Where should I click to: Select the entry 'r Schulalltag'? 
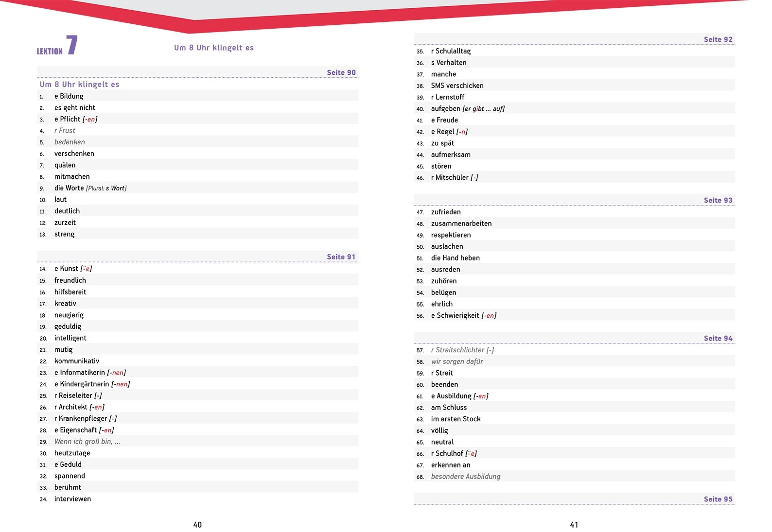click(x=451, y=51)
